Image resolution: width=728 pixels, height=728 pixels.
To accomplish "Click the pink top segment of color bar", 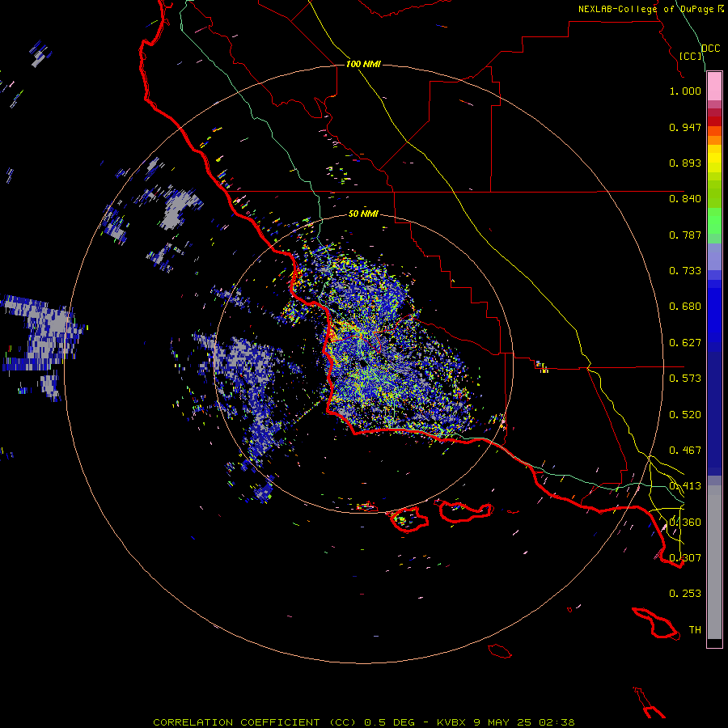I will point(714,86).
